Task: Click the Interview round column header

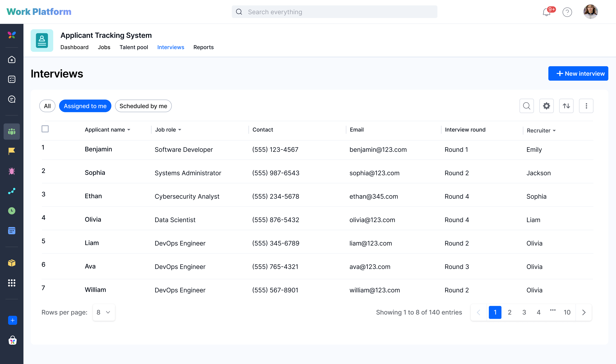Action: [x=465, y=130]
